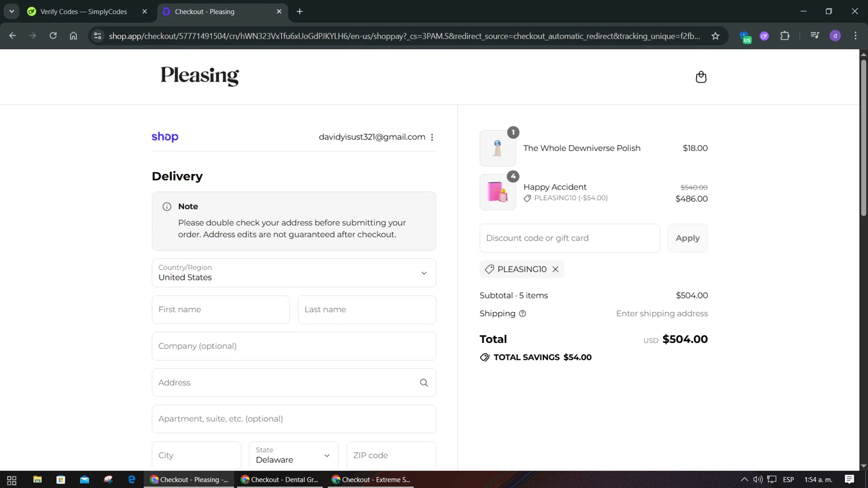The width and height of the screenshot is (868, 488).
Task: Open File Explorer from taskbar
Action: pyautogui.click(x=38, y=480)
